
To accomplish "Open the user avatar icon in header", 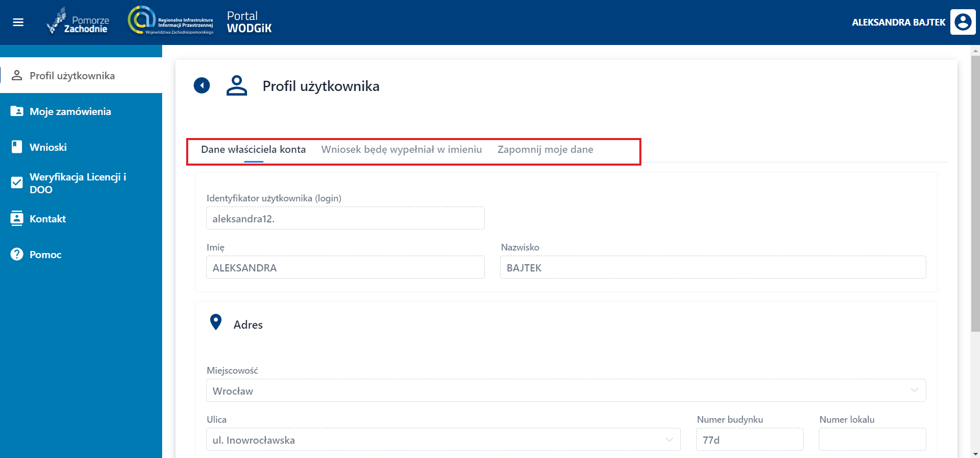I will 963,22.
